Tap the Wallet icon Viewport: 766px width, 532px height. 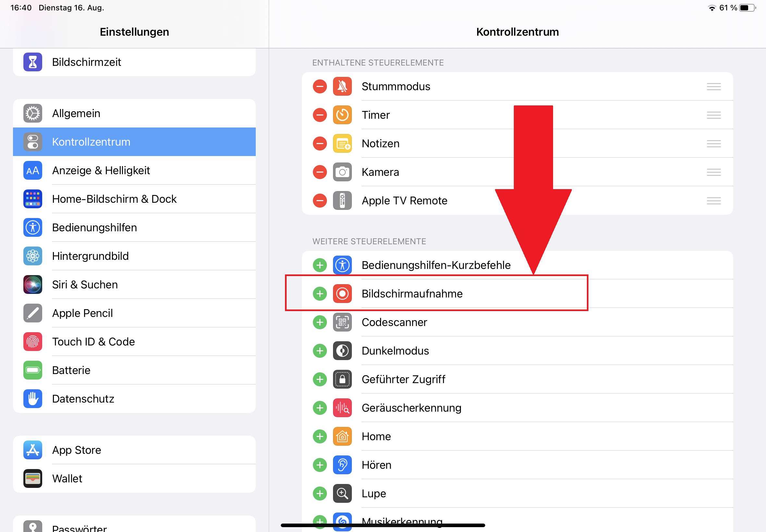33,479
